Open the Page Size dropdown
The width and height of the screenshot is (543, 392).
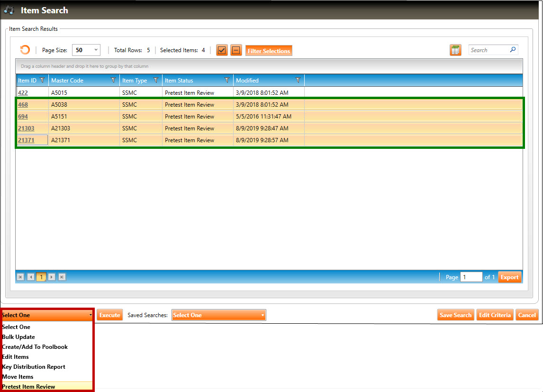pos(86,50)
